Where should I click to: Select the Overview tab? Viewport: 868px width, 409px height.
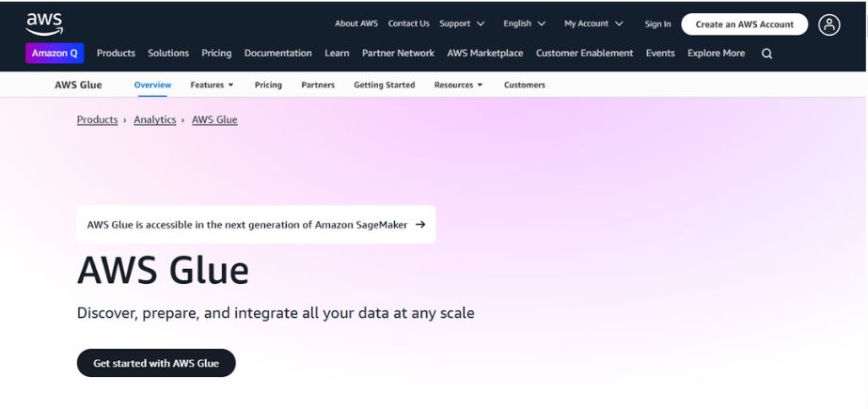[152, 85]
